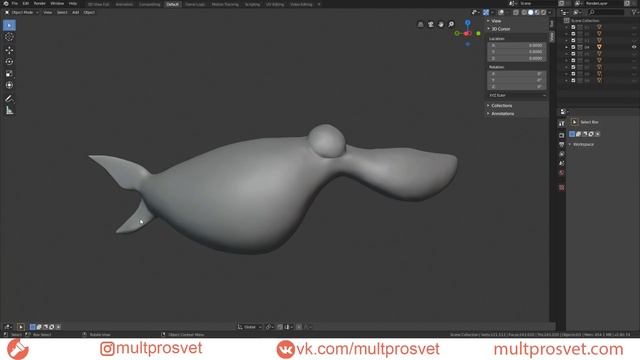Select the 3D Cursor tool

point(9,37)
